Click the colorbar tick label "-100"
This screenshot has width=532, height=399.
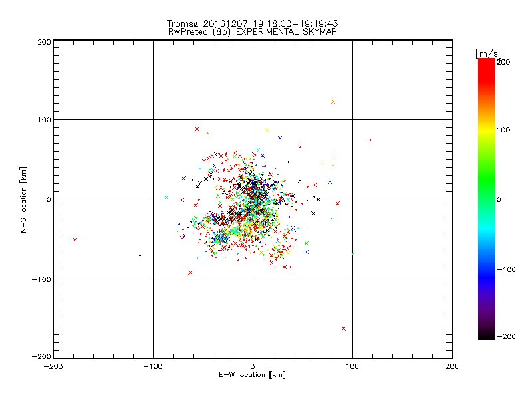(506, 270)
